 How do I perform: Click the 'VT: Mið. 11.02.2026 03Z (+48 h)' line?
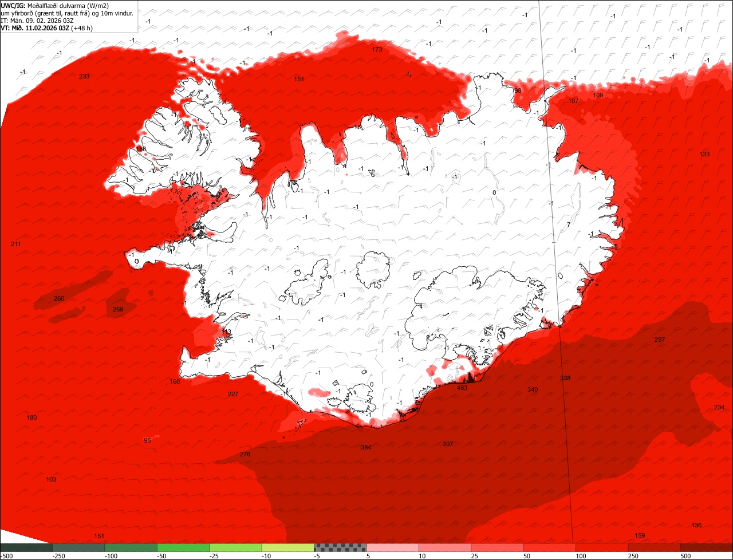click(46, 27)
